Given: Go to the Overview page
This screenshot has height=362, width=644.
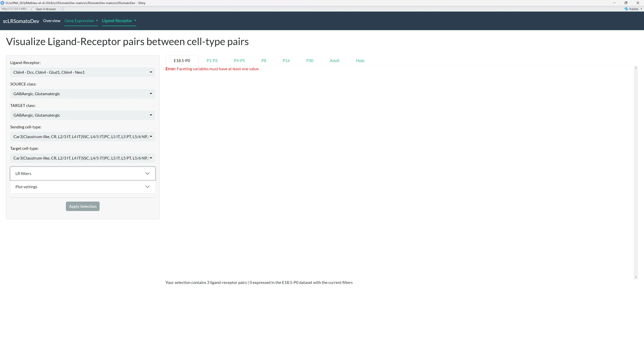Looking at the screenshot, I should pos(52,21).
